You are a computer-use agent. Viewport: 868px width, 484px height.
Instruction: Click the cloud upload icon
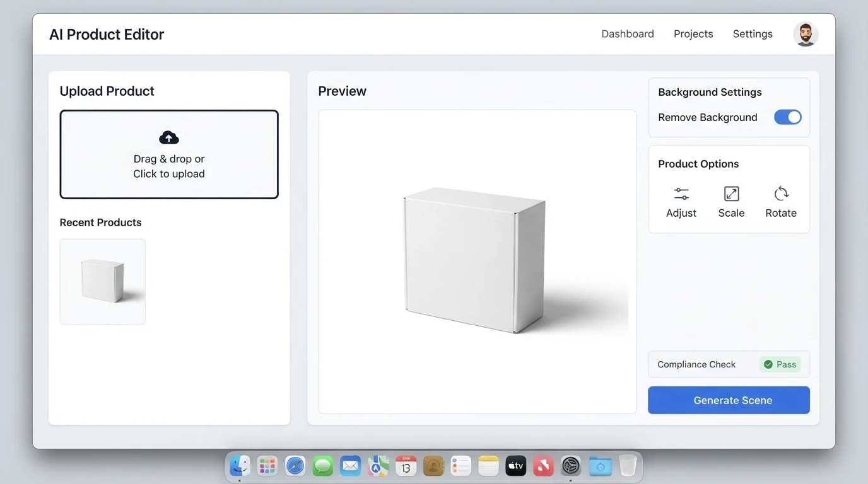168,137
